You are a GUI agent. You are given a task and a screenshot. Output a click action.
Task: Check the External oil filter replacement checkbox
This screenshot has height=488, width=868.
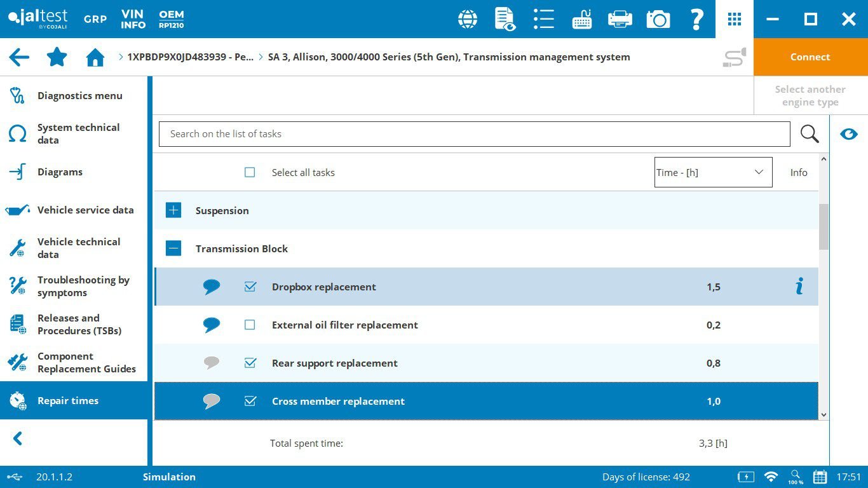coord(250,325)
